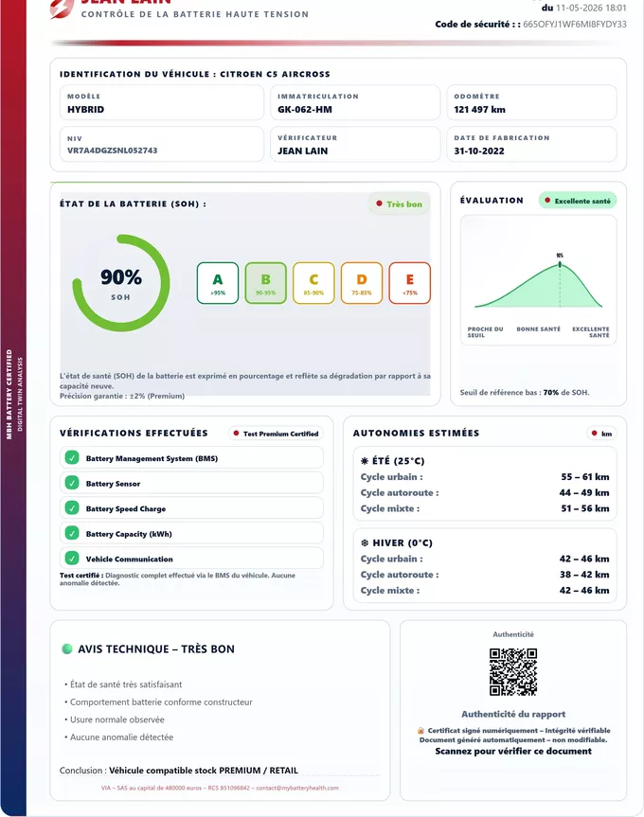Click the QR code for authenticity
The image size is (644, 817).
(x=513, y=672)
